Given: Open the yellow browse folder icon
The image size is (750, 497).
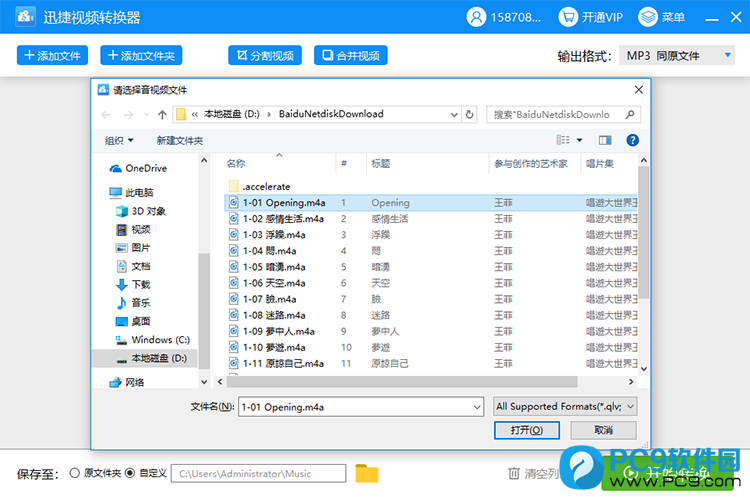Looking at the screenshot, I should click(x=367, y=474).
